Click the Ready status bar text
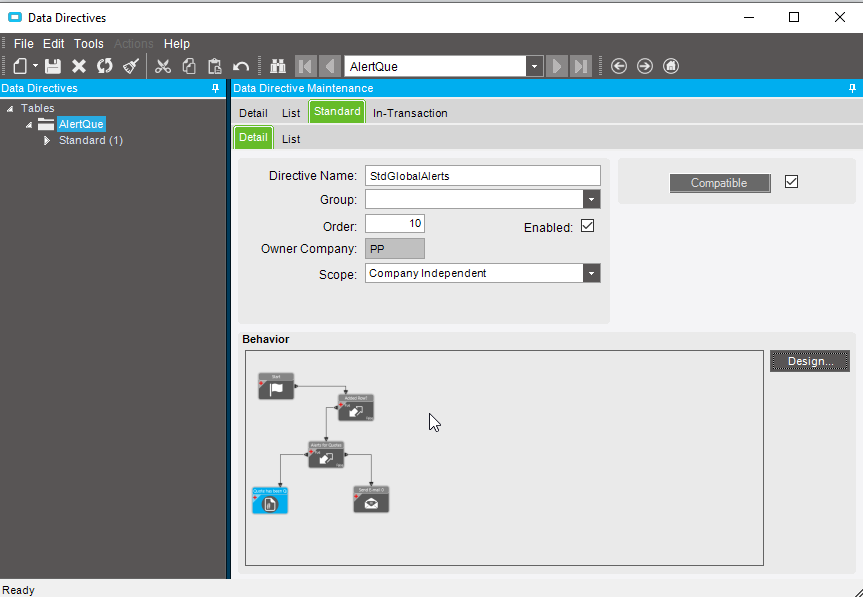This screenshot has height=597, width=863. click(x=18, y=590)
